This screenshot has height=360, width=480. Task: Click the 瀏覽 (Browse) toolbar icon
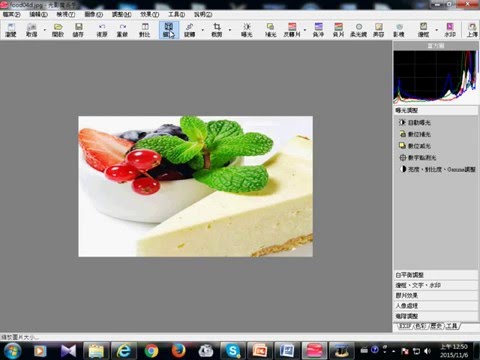[11, 30]
